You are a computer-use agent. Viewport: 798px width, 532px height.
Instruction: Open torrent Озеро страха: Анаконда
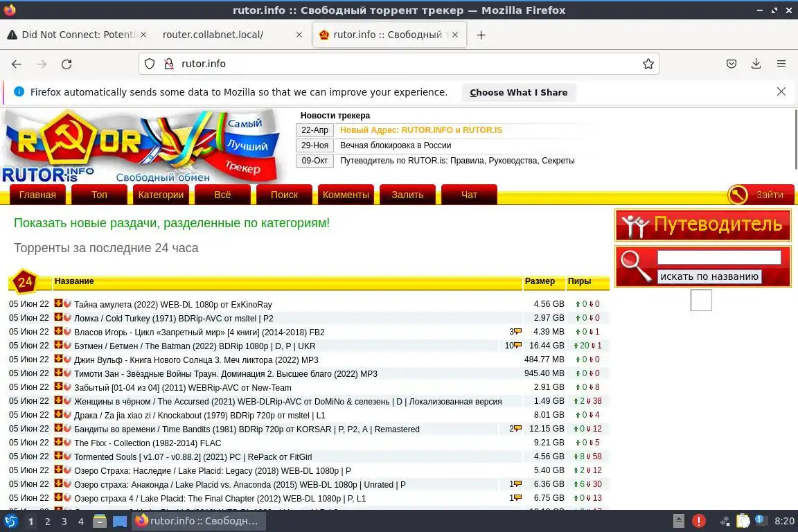click(x=240, y=485)
